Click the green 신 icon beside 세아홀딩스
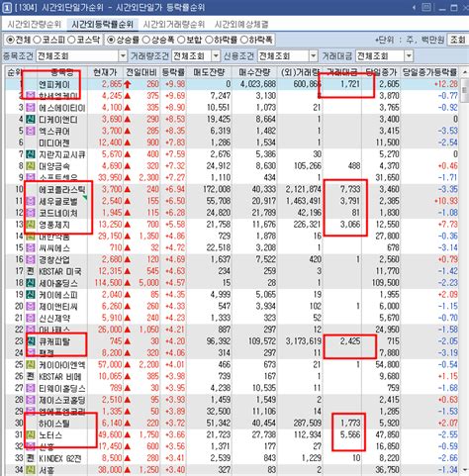The height and width of the screenshot is (476, 469). (31, 283)
